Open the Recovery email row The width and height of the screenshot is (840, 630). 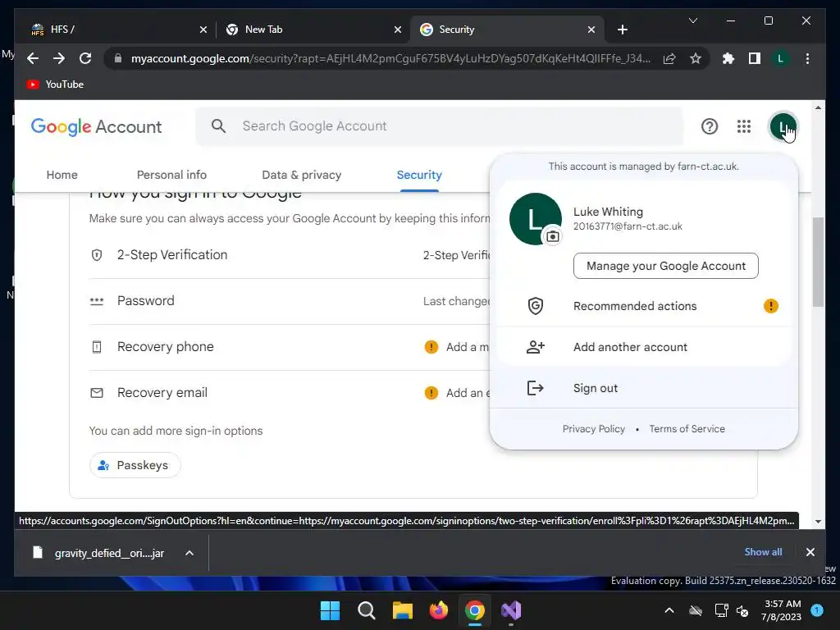click(290, 393)
